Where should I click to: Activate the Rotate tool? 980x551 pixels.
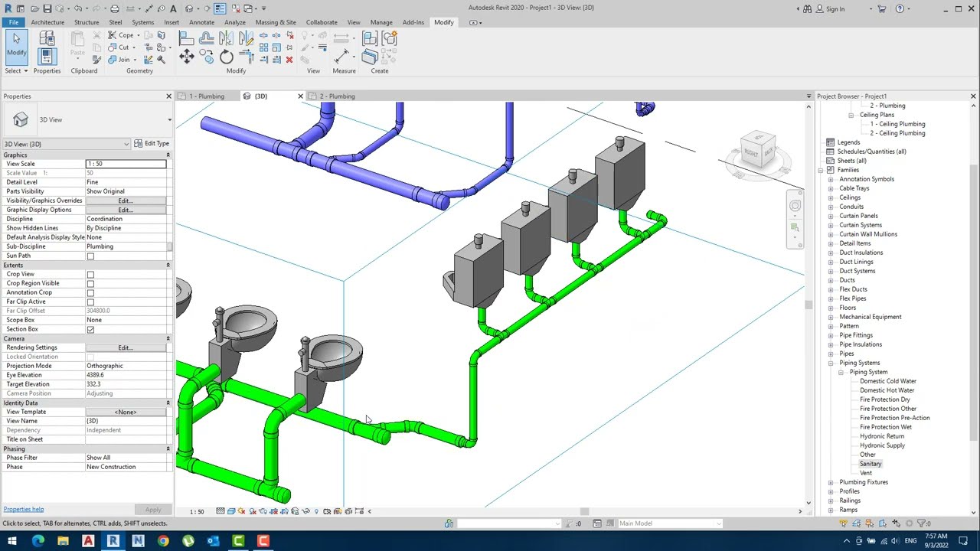[226, 57]
